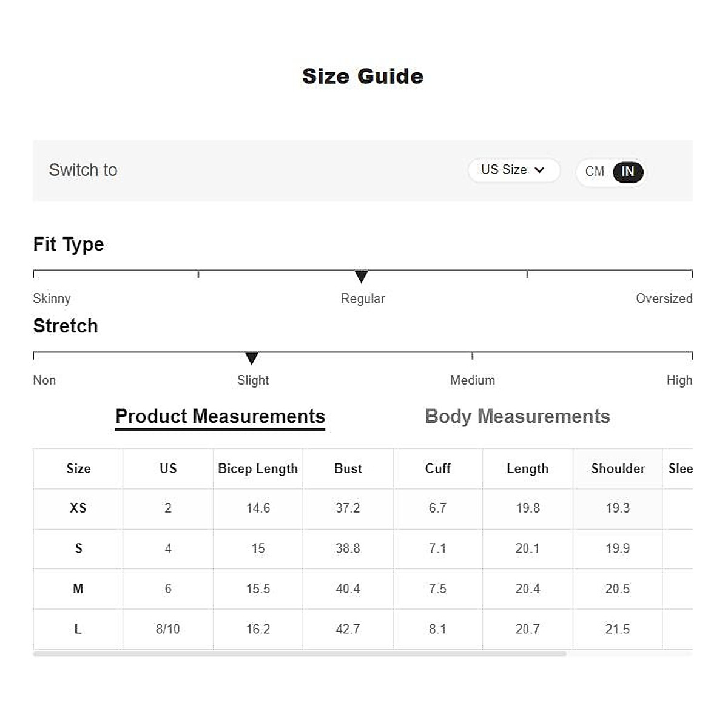The width and height of the screenshot is (728, 728).
Task: Switch to Body Measurements tab
Action: [517, 417]
